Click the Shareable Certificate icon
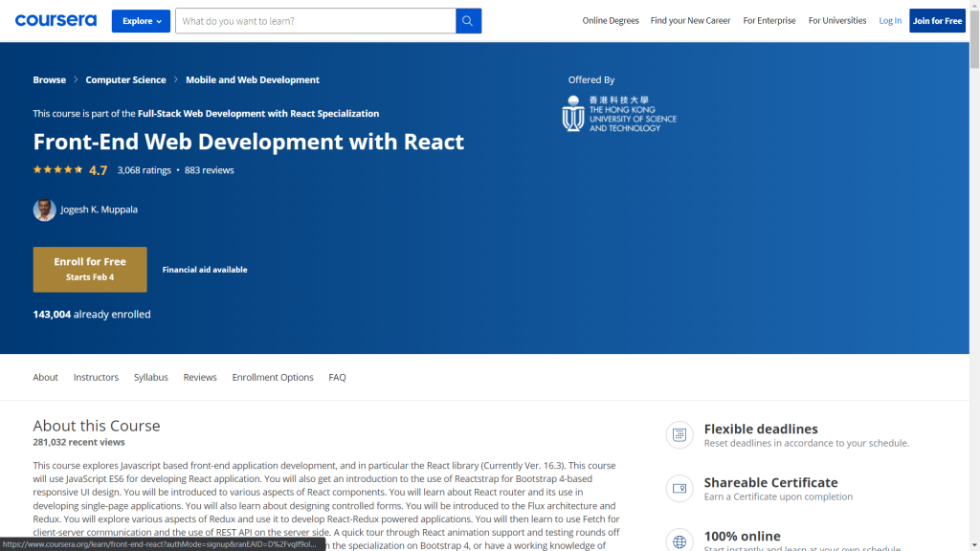 (x=679, y=488)
